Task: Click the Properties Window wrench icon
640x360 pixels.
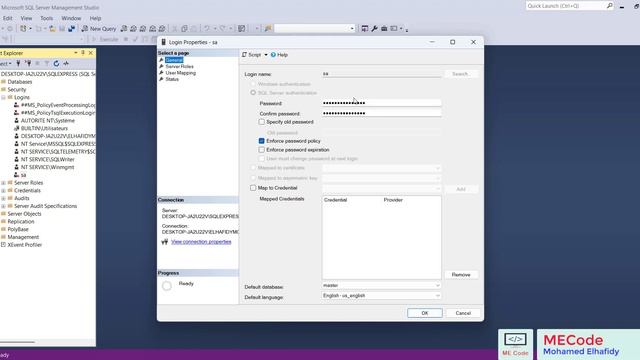Action: (374, 29)
